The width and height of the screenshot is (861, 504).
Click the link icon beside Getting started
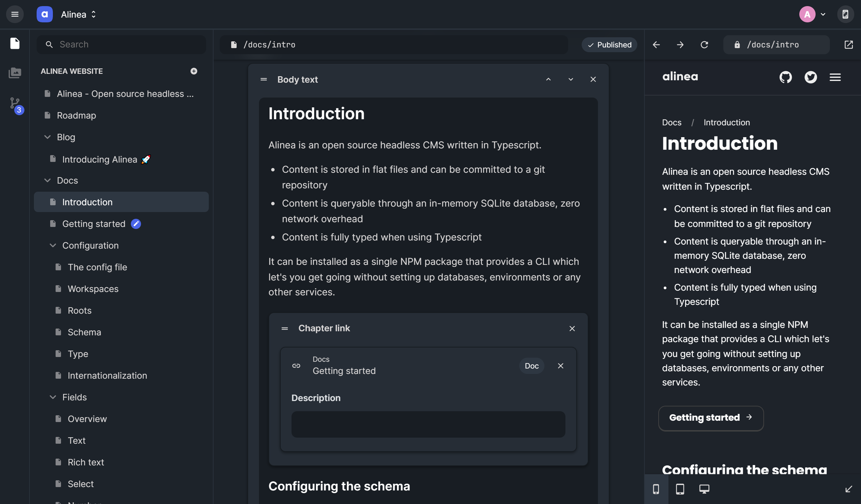tap(296, 366)
